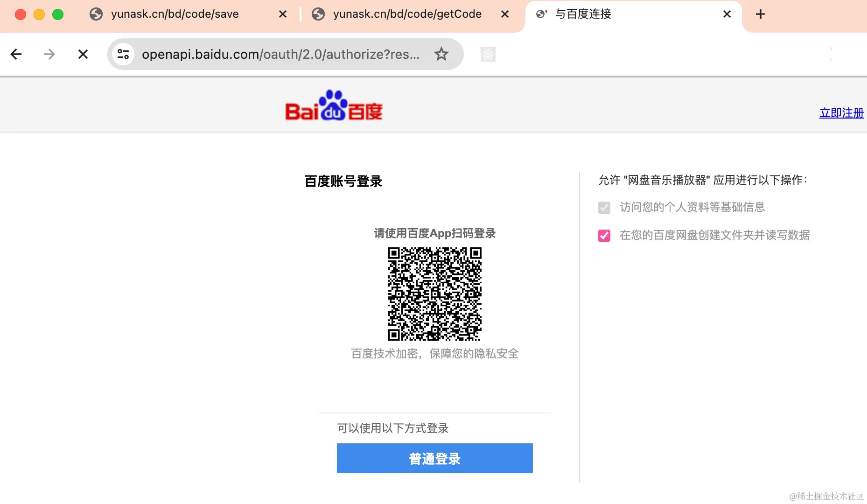Click the macOS green maximize button
The height and width of the screenshot is (504, 867).
58,14
